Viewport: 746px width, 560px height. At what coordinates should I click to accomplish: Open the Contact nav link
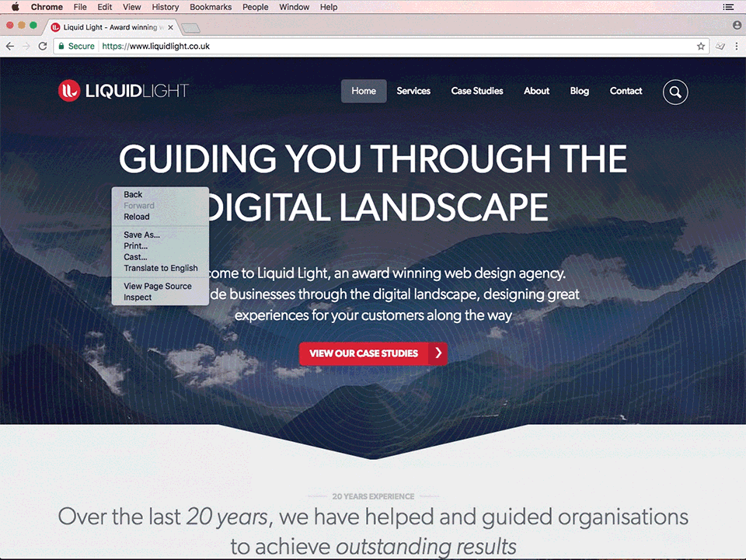click(626, 91)
